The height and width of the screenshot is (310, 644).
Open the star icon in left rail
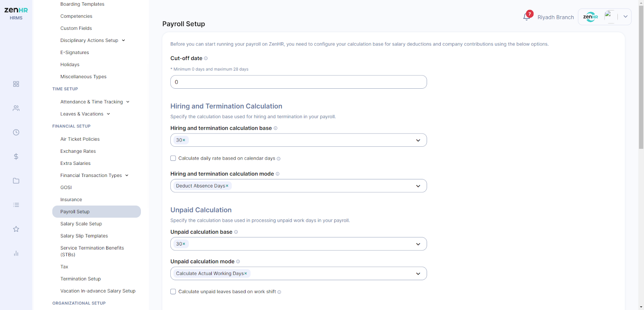coord(16,229)
